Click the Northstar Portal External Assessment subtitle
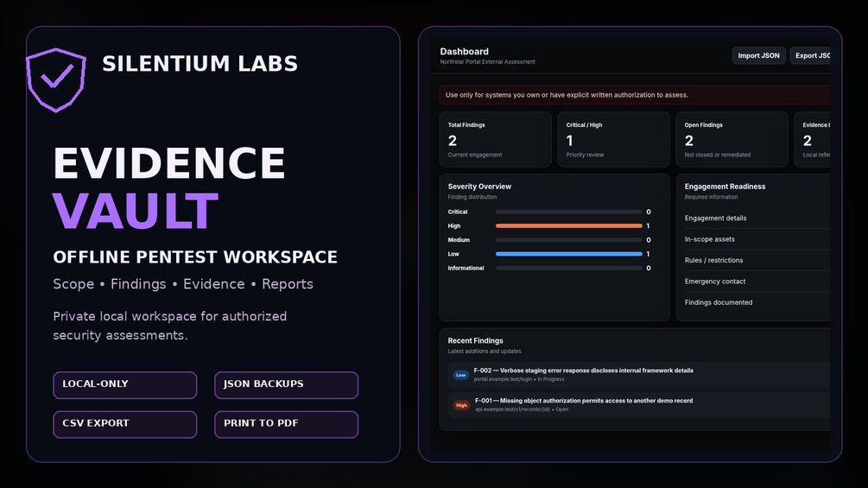Image resolution: width=868 pixels, height=488 pixels. 487,62
